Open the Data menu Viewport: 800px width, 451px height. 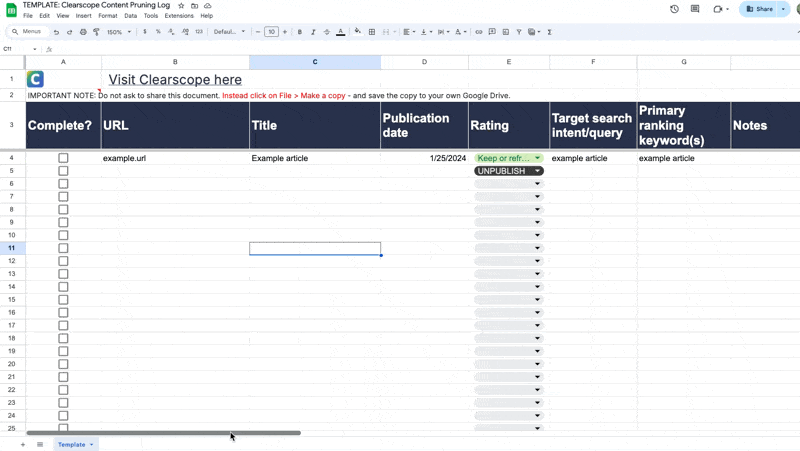pos(131,16)
